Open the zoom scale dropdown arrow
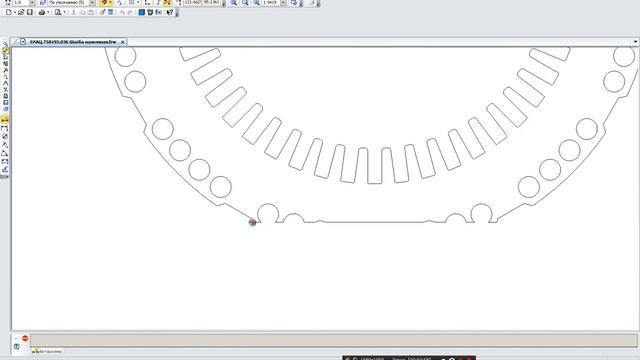Image resolution: width=640 pixels, height=360 pixels. pyautogui.click(x=283, y=2)
